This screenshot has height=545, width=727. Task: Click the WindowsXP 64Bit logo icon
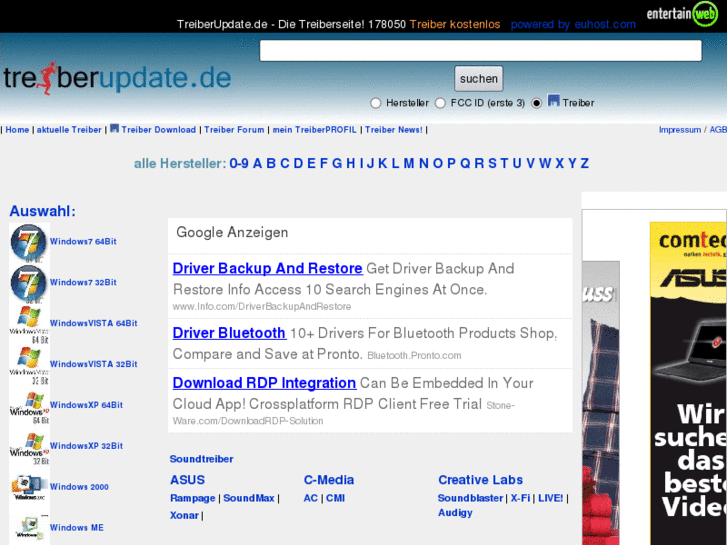[x=29, y=406]
